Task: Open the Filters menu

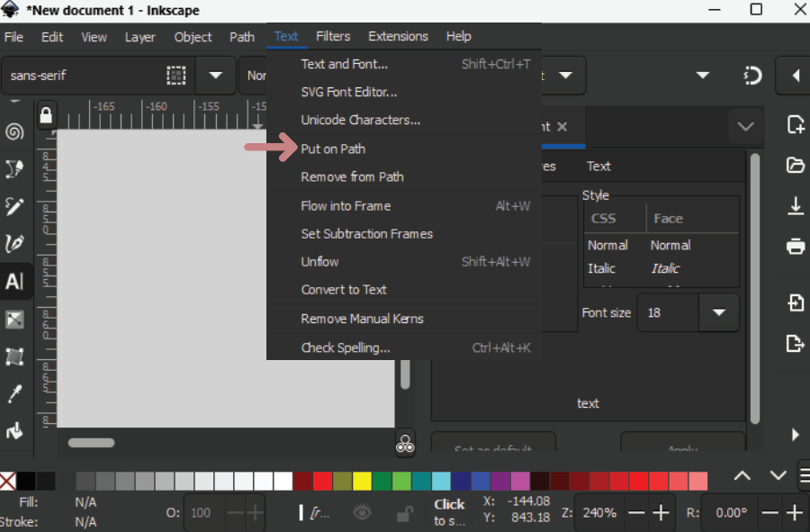Action: click(x=333, y=37)
